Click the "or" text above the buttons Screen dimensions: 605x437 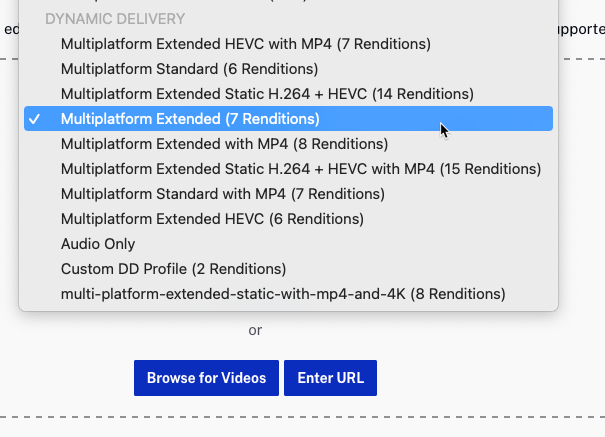255,330
